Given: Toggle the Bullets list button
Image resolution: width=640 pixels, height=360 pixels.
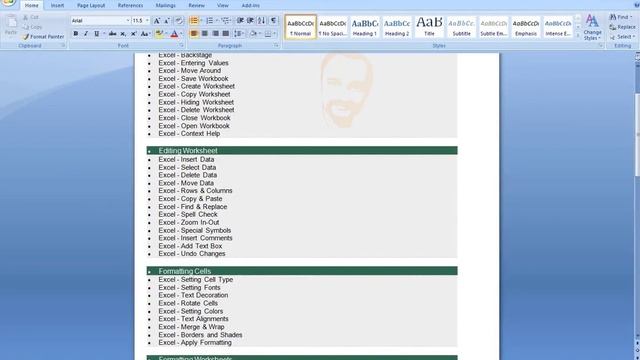Looking at the screenshot, I should tap(194, 21).
